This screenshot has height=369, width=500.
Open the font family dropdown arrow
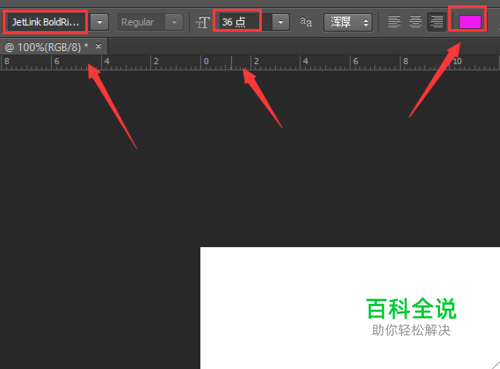[x=99, y=23]
